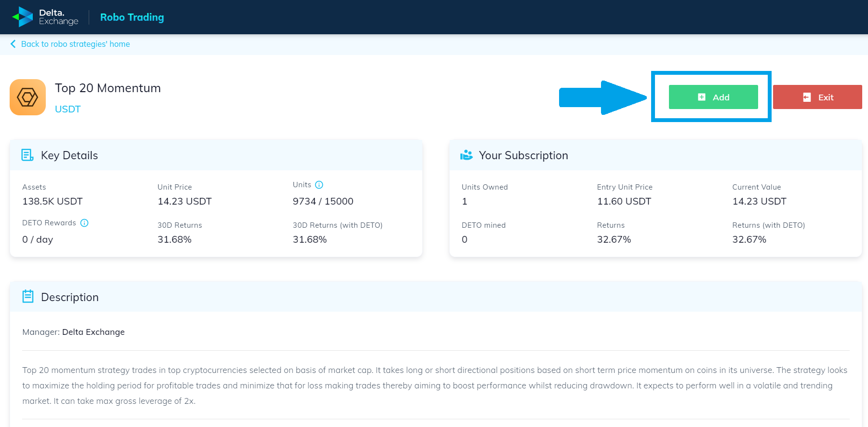Click the Delta Exchange manager name
The height and width of the screenshot is (427, 868).
(93, 332)
